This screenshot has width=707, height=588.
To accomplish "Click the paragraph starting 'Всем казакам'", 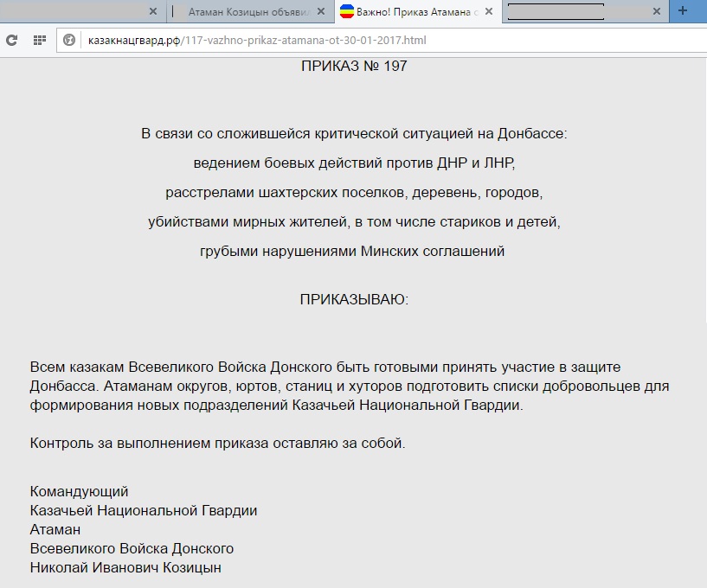I will [x=346, y=386].
